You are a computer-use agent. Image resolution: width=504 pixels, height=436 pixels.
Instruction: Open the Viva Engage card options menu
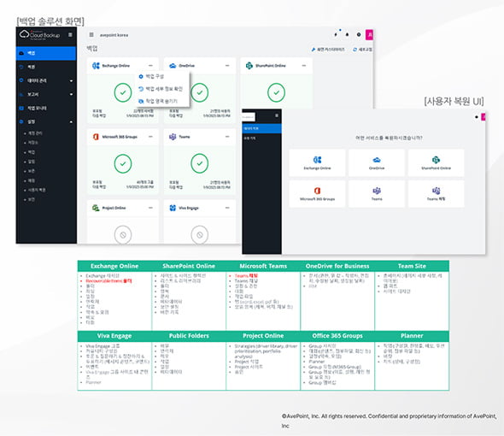pyautogui.click(x=227, y=208)
